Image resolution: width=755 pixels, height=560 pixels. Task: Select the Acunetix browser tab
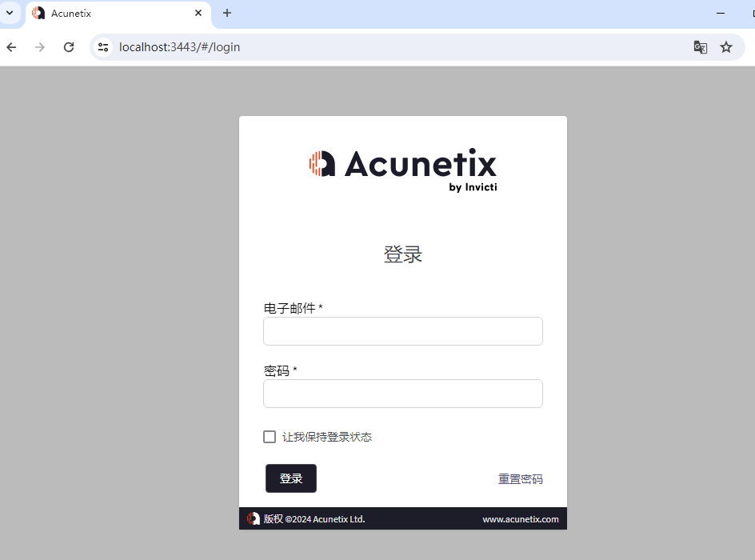(118, 14)
